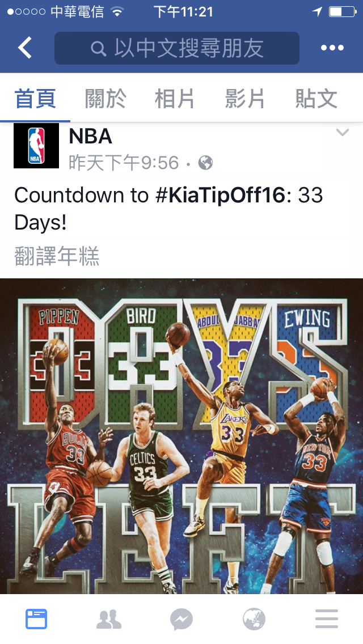Viewport: 363px width, 644px height.
Task: Switch to the 關於 tab
Action: pos(105,99)
